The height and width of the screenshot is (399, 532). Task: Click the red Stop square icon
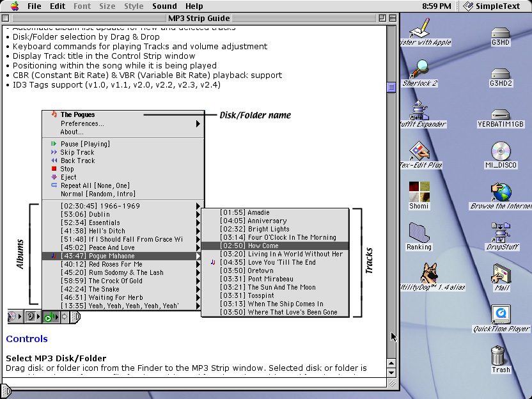(x=54, y=169)
